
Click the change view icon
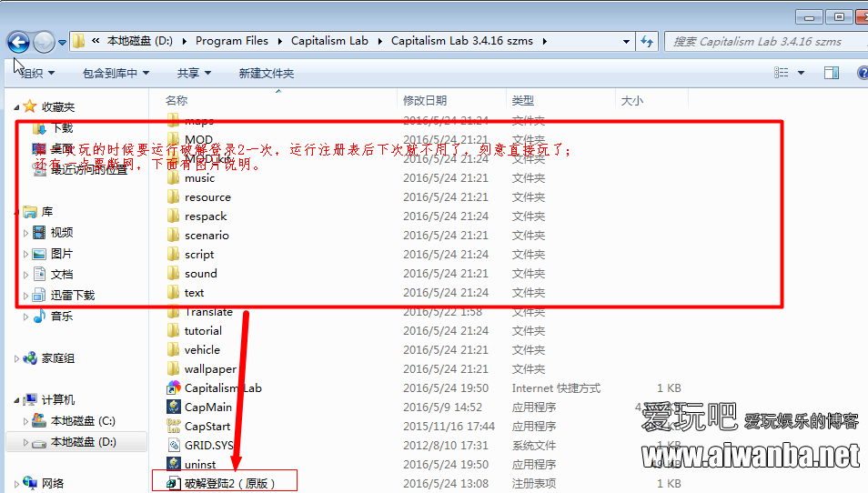tap(781, 73)
